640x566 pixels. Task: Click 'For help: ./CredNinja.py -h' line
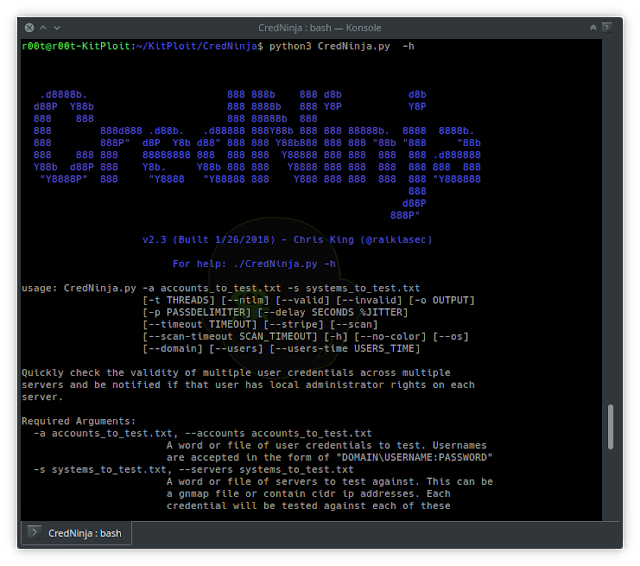[x=254, y=264]
